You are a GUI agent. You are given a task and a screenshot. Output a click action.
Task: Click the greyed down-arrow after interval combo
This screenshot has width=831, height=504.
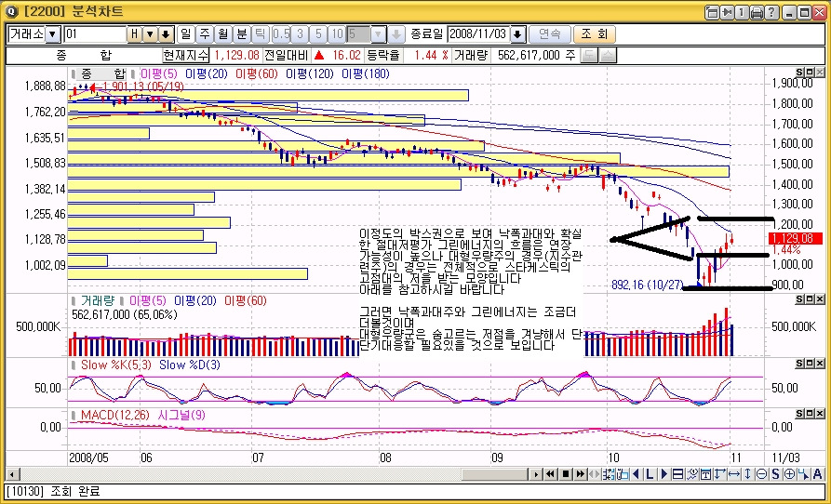(x=396, y=34)
